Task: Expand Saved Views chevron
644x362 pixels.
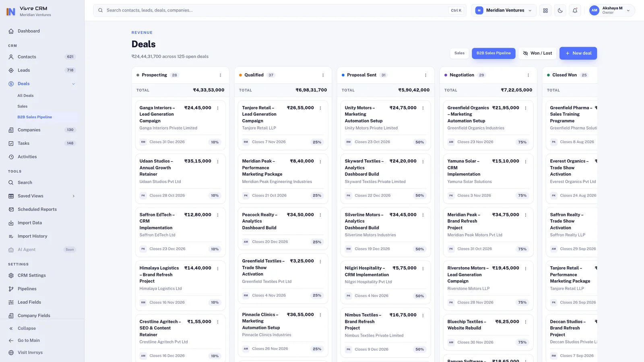Action: pos(73,196)
